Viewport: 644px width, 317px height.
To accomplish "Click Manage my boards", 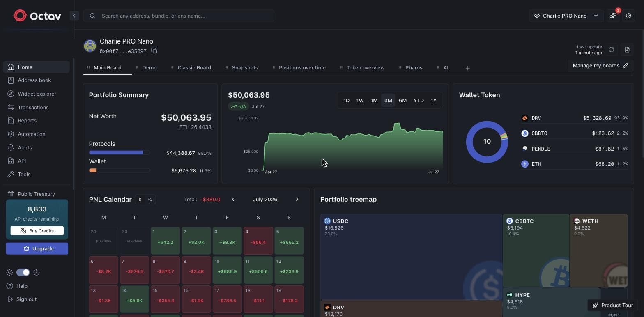I will coord(600,66).
